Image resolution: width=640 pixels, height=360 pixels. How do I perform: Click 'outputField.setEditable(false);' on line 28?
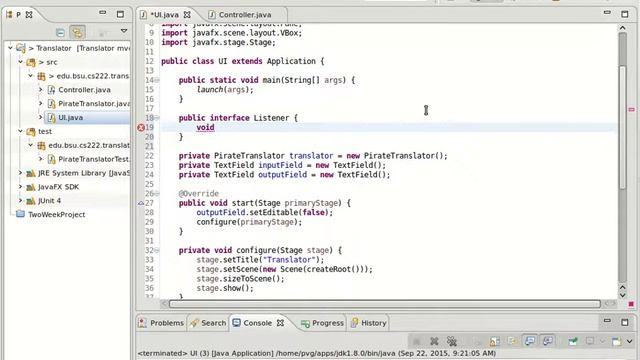pos(264,213)
